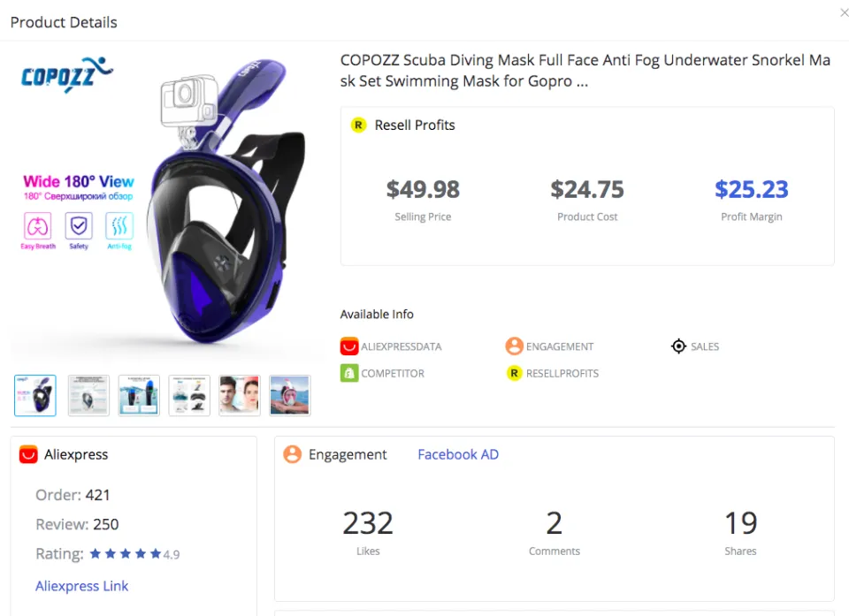Click the 232 Likes count
Screen dimensions: 849x616
coord(368,523)
